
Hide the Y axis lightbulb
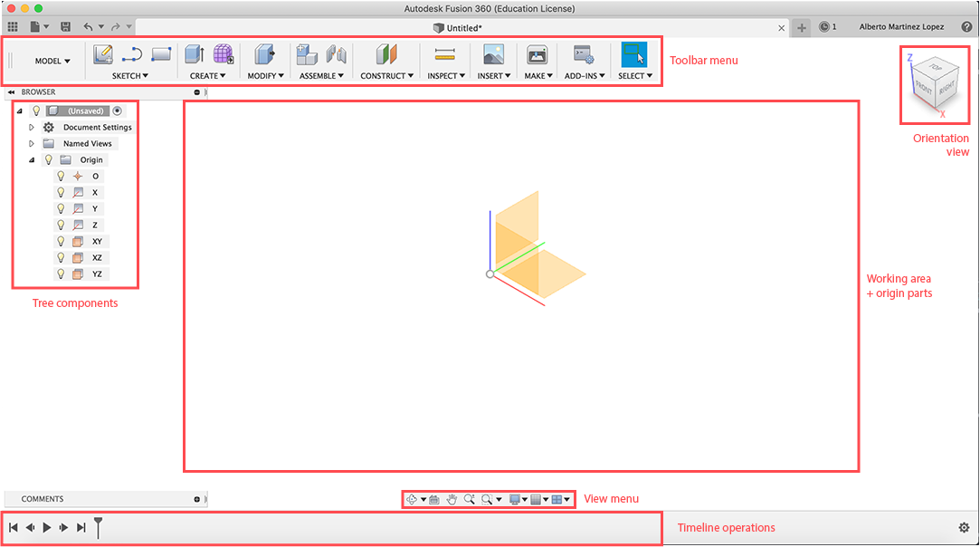(x=61, y=208)
